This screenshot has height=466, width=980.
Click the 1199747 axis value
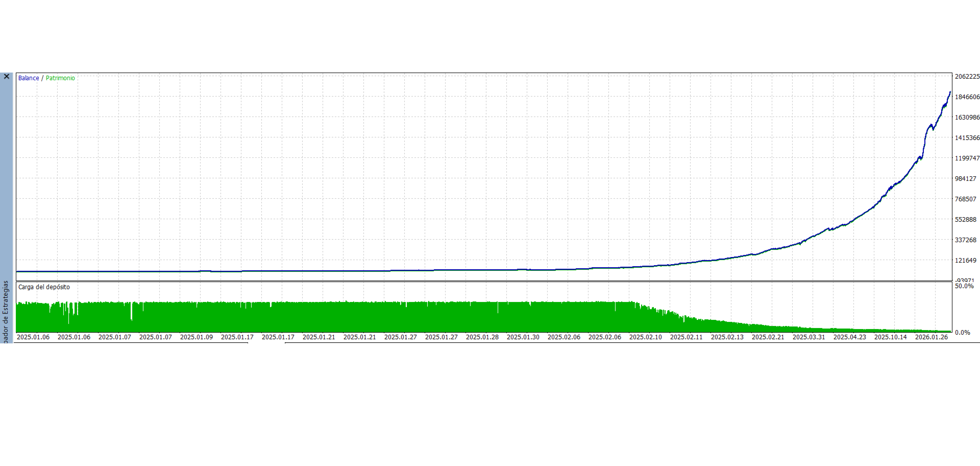click(967, 158)
